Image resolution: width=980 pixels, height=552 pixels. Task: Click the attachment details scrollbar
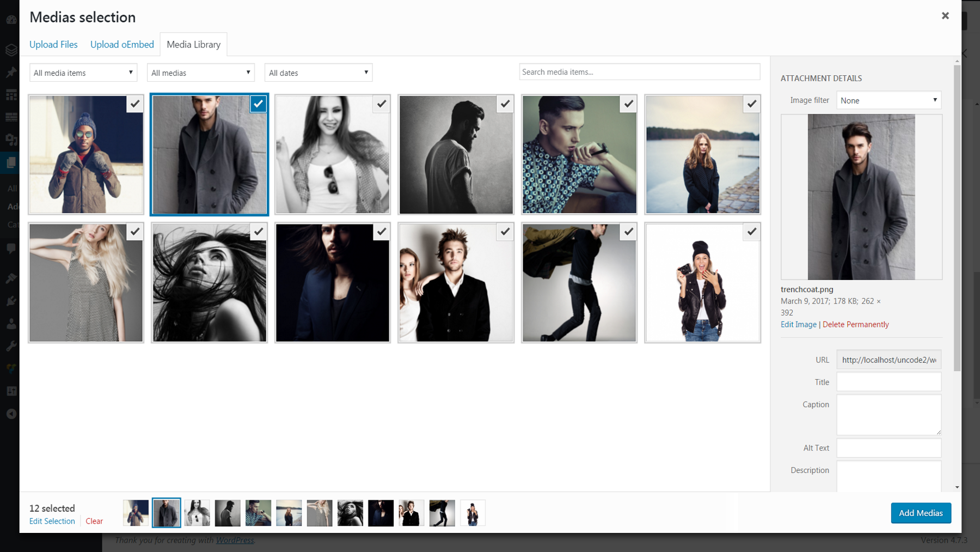[x=957, y=218]
